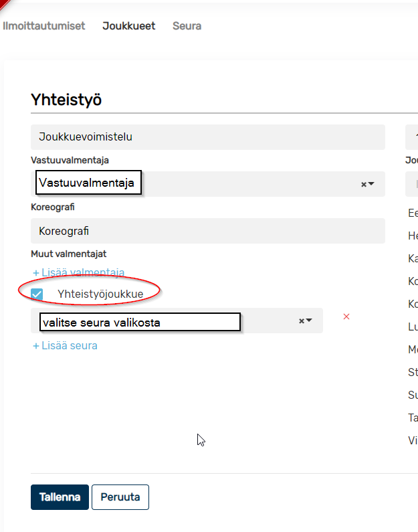Open the Vastuuvalmentaja dropdown arrow
The height and width of the screenshot is (532, 418).
pyautogui.click(x=371, y=184)
